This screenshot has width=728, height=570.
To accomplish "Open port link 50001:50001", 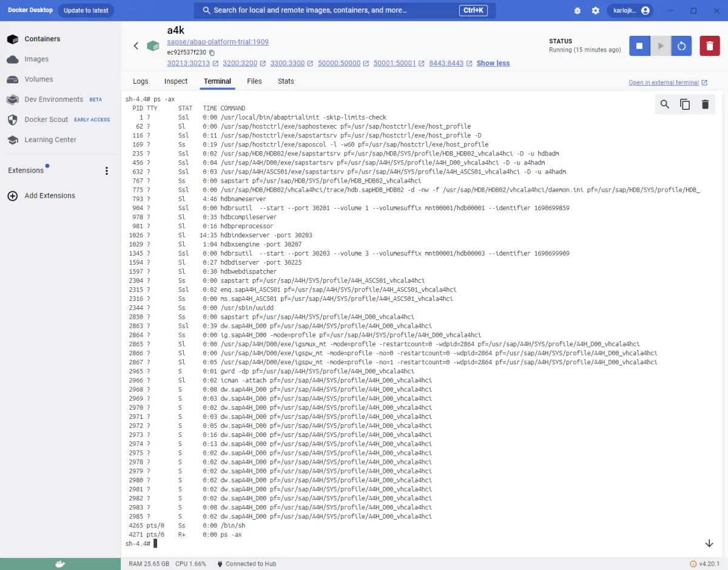I will coord(395,63).
